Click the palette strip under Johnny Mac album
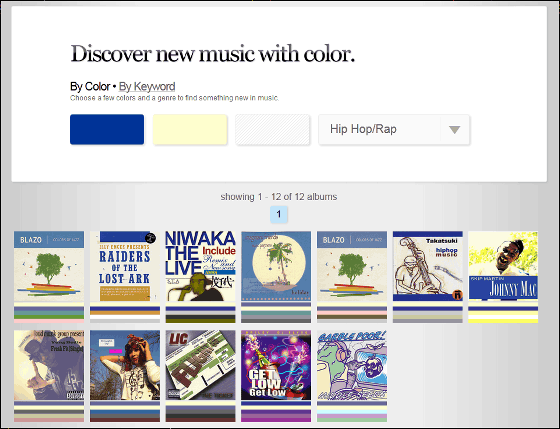Screen dimensions: 560x429 click(x=503, y=313)
